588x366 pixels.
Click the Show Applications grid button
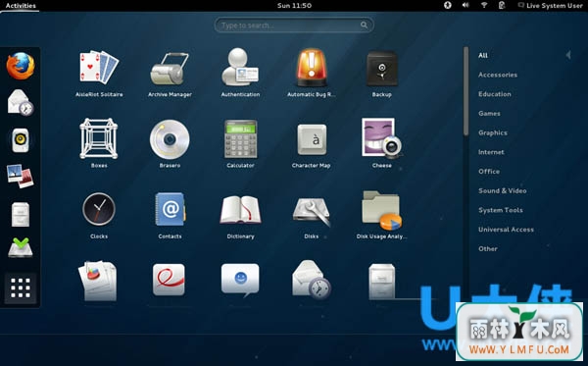(x=21, y=288)
